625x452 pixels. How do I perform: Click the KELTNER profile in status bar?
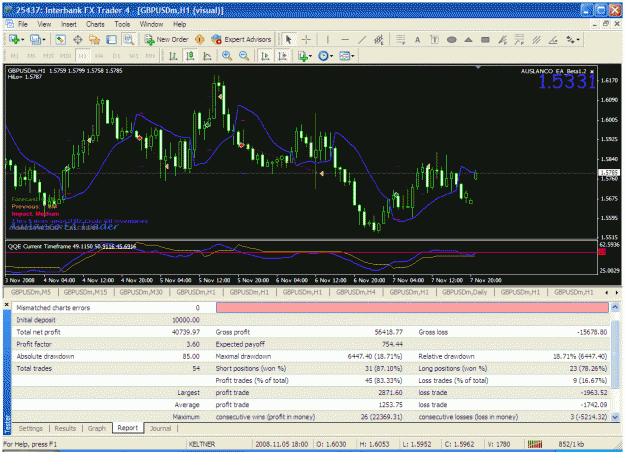[202, 444]
